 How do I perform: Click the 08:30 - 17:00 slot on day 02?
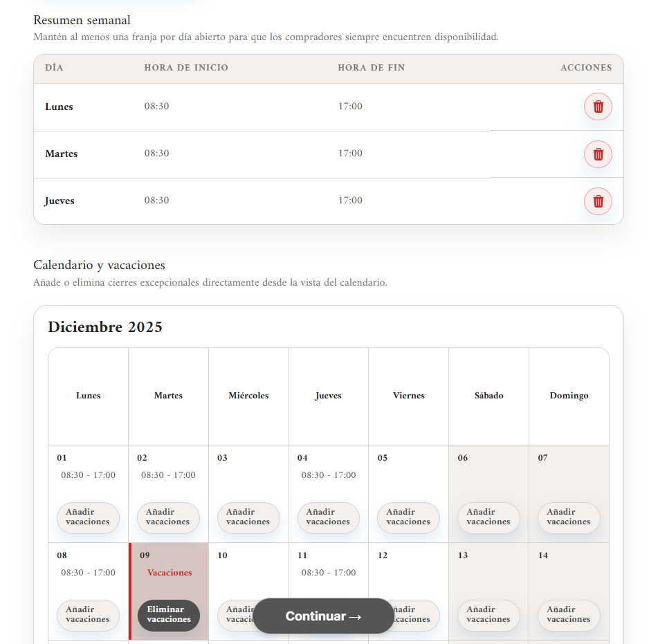(168, 475)
